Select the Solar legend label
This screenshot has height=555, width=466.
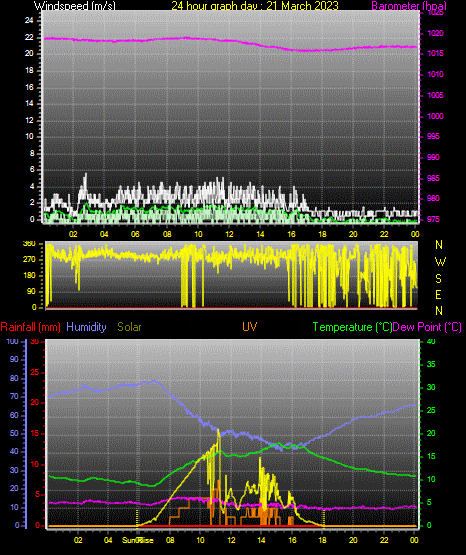(x=129, y=327)
